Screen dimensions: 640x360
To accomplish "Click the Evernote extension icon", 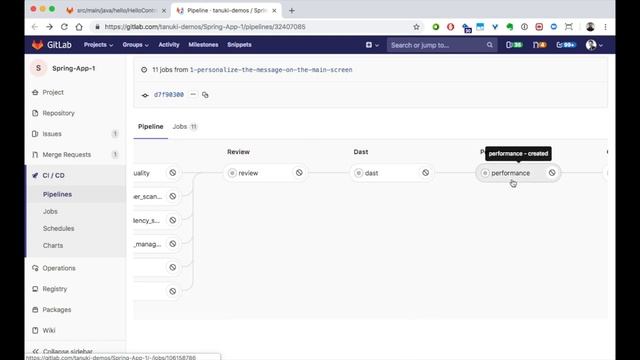I will tap(510, 27).
